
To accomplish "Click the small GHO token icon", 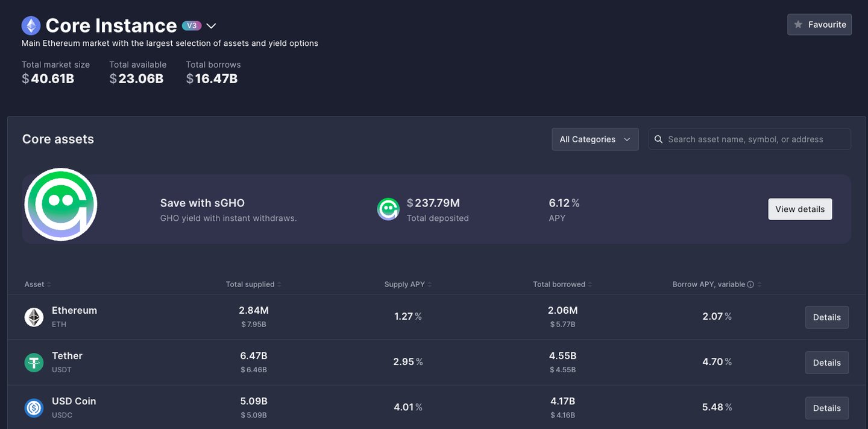I will click(x=388, y=209).
